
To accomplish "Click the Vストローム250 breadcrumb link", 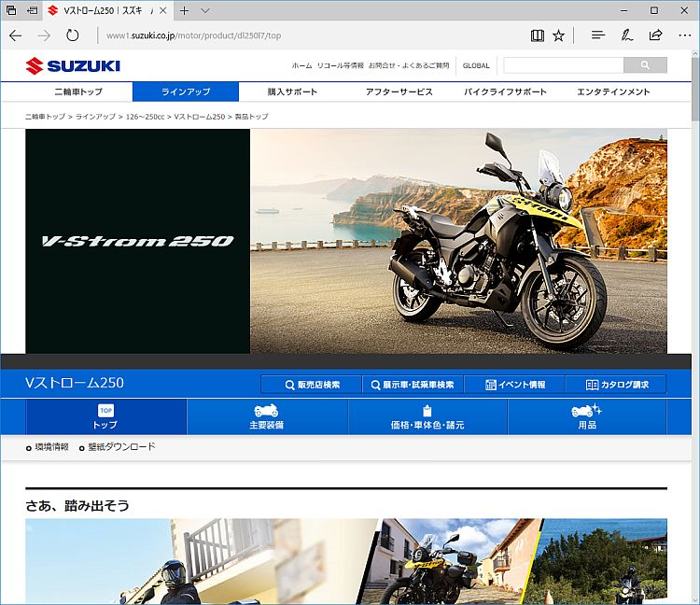I will pyautogui.click(x=200, y=117).
